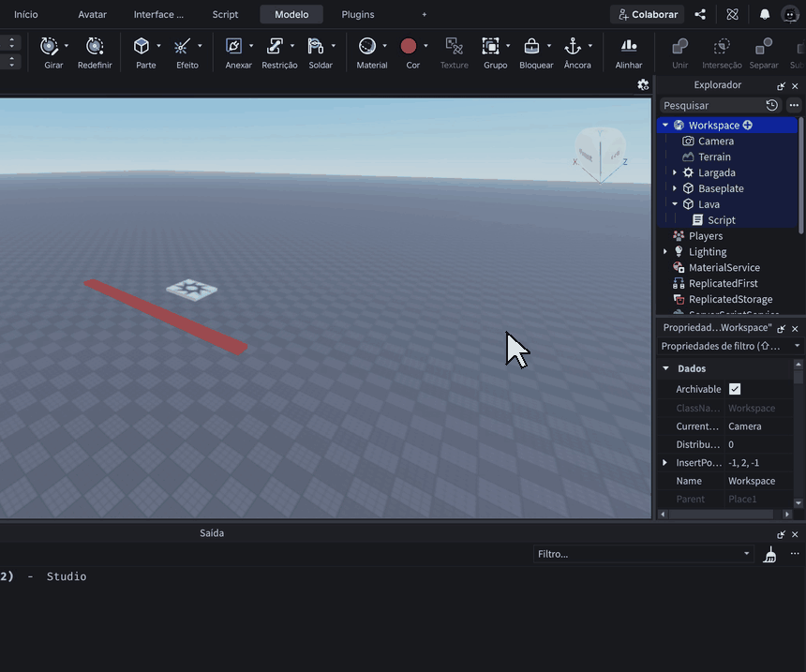Collapse the Workspace tree node
Viewport: 806px width, 672px height.
665,125
